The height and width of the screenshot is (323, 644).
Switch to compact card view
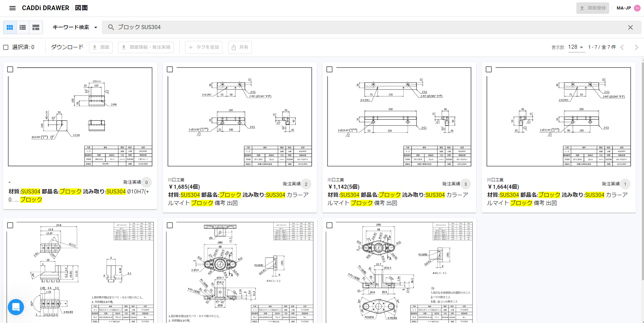click(x=36, y=27)
